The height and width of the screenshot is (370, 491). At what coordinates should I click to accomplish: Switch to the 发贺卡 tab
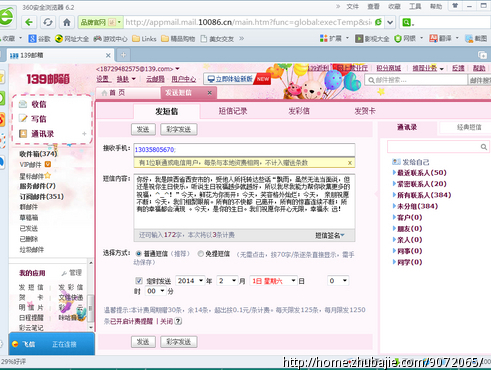[365, 111]
